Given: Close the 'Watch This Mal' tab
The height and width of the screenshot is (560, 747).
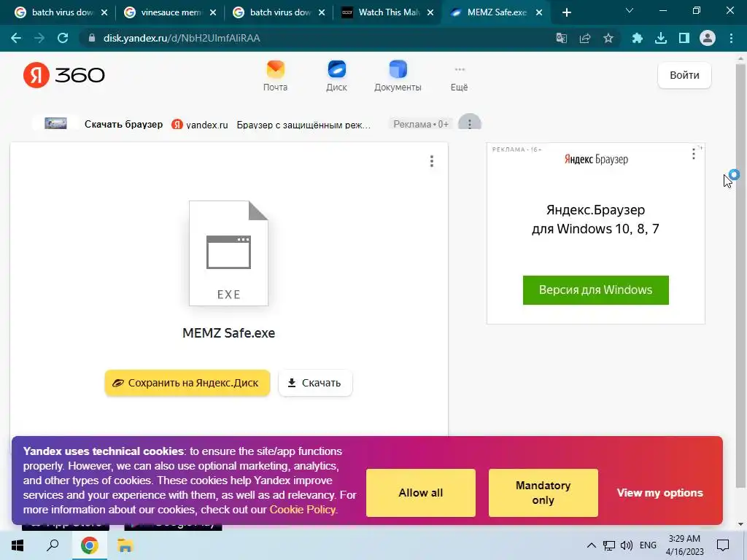Looking at the screenshot, I should 430,12.
